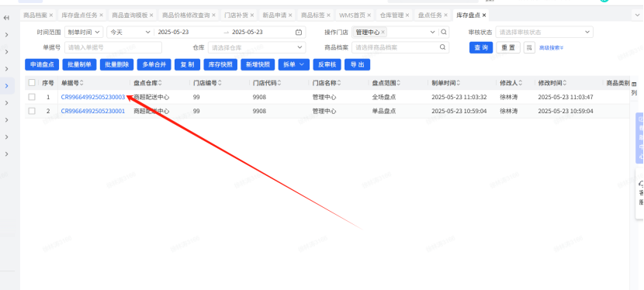Check the row for CR99664992505230003

click(x=32, y=97)
